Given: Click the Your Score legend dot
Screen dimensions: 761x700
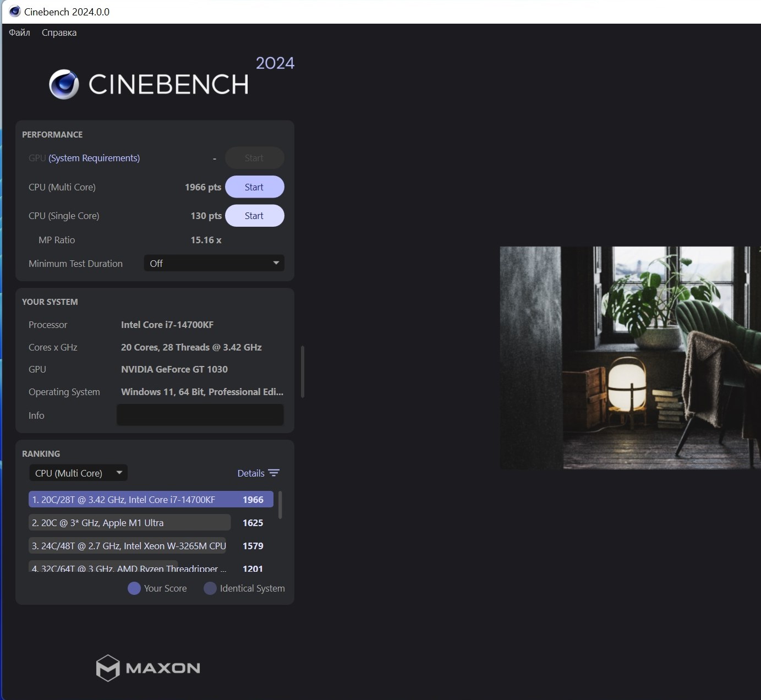Looking at the screenshot, I should tap(134, 588).
